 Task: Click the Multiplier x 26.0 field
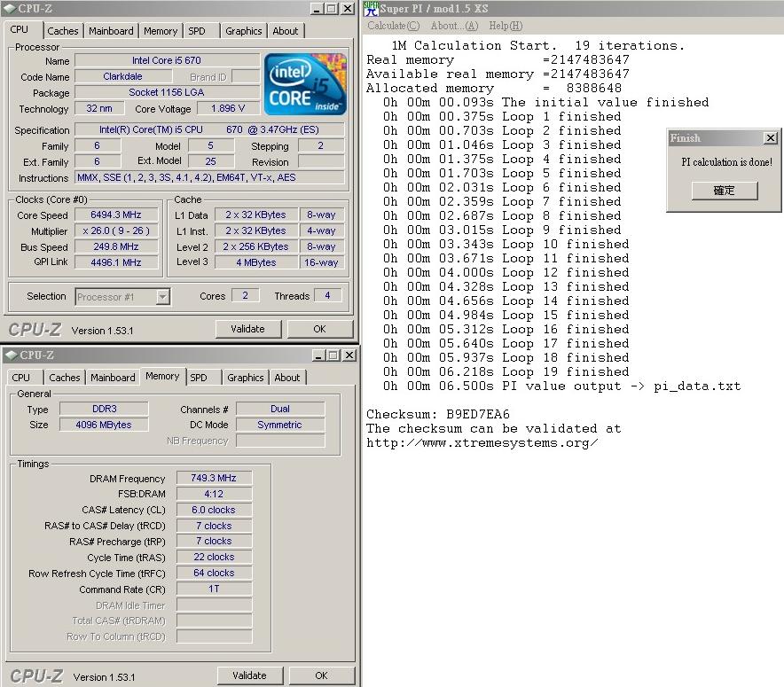(116, 230)
